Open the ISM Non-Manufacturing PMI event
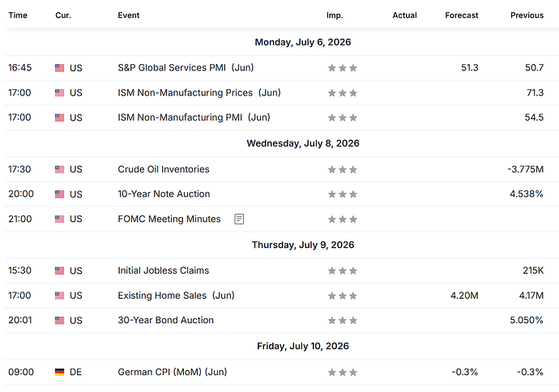The image size is (559, 392). 194,117
